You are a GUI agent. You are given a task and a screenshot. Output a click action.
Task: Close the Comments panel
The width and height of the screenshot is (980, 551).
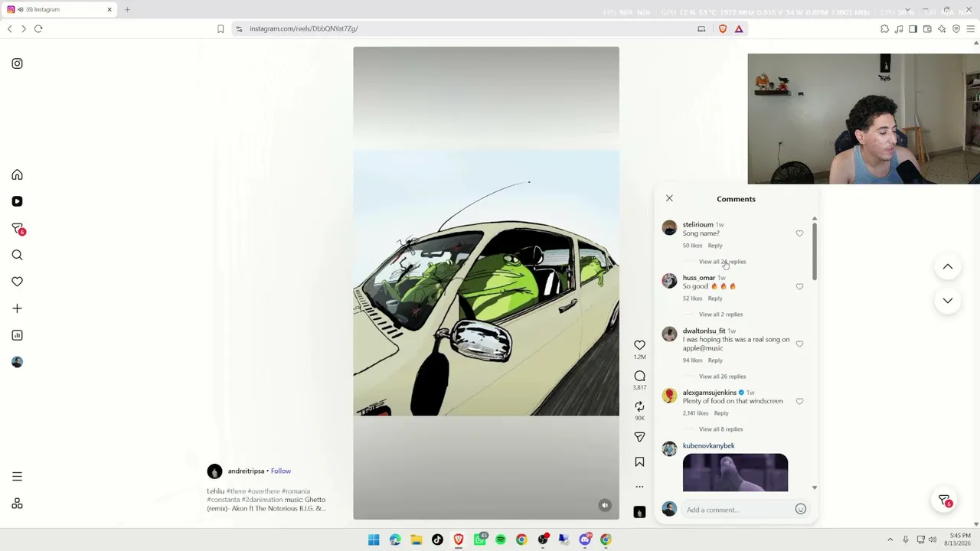(669, 198)
